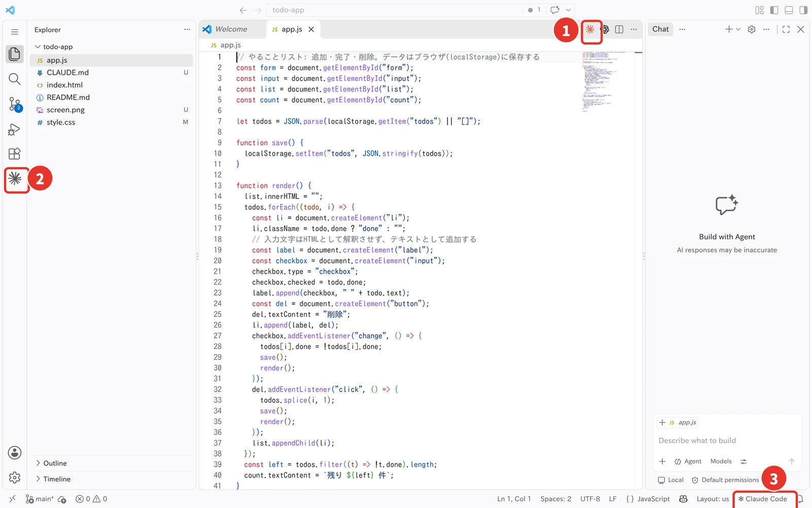This screenshot has width=812, height=508.
Task: Open the Source Control view in the activity bar
Action: point(15,104)
